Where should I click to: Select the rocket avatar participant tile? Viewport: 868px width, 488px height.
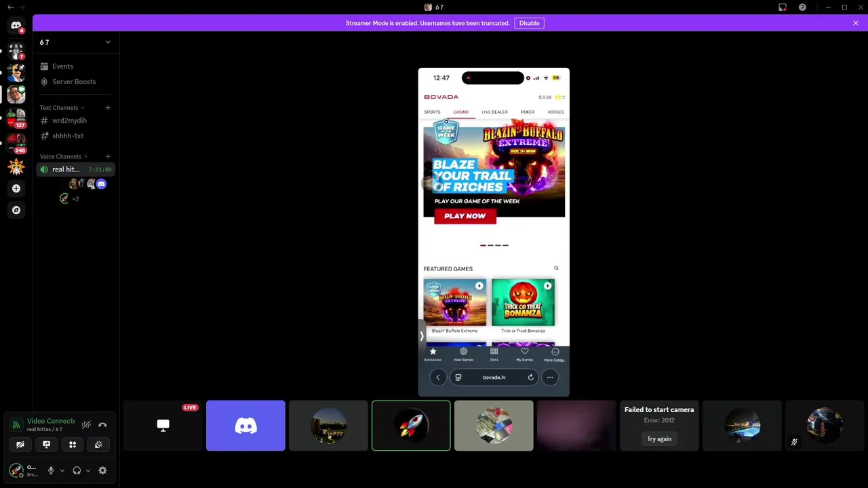click(411, 426)
